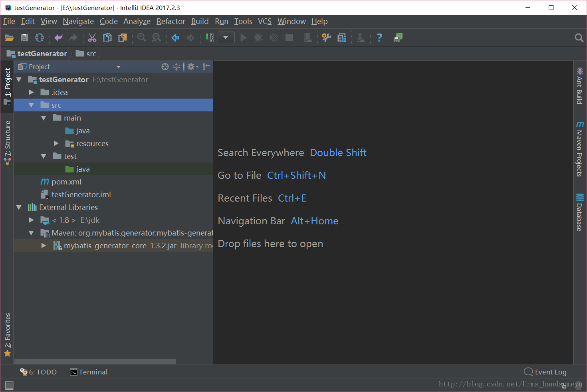Viewport: 587px width, 392px height.
Task: Open the run configuration dropdown
Action: point(226,38)
